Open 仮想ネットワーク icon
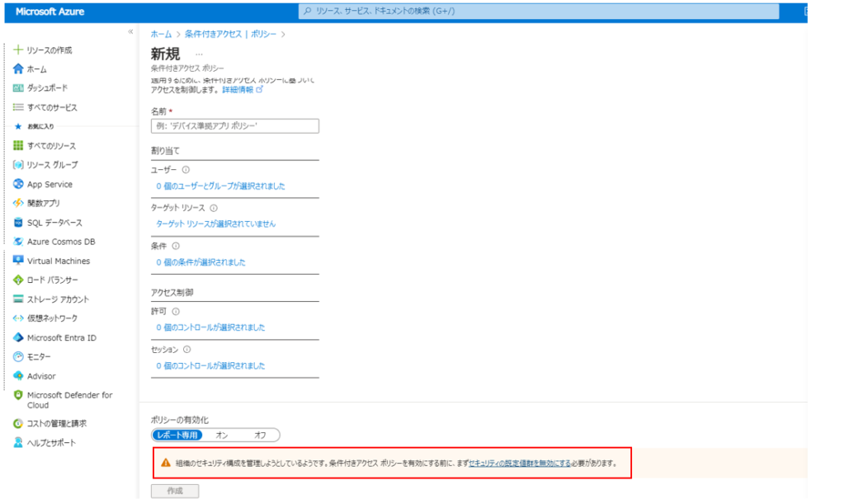The width and height of the screenshot is (845, 504). [x=18, y=318]
